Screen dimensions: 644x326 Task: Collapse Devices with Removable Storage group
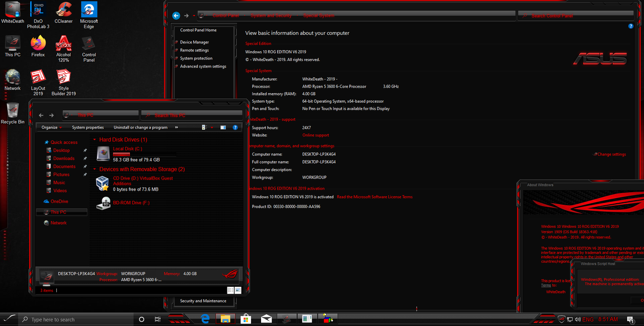click(95, 170)
